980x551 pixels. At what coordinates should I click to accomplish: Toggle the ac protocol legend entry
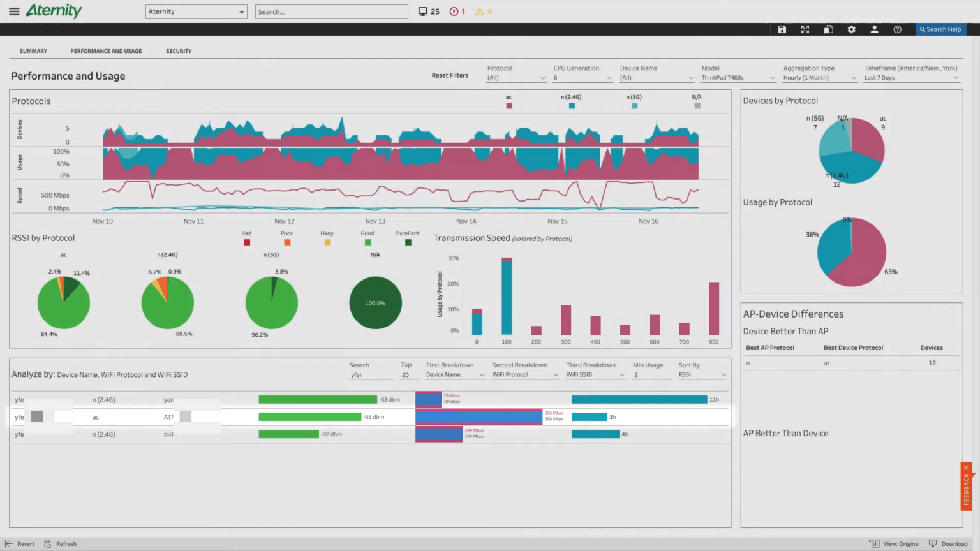(509, 105)
